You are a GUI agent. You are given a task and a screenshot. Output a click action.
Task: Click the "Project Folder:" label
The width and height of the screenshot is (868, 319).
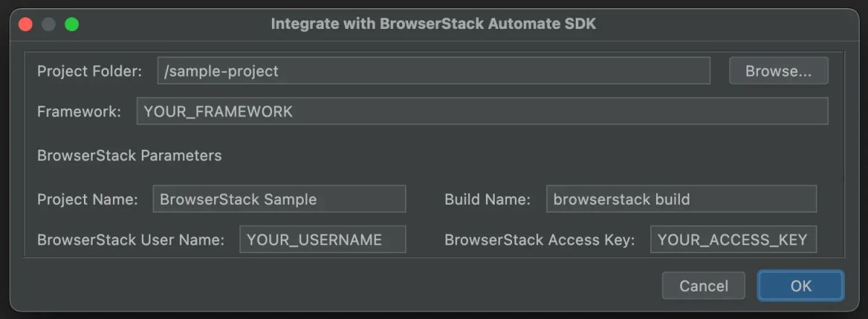pyautogui.click(x=90, y=71)
